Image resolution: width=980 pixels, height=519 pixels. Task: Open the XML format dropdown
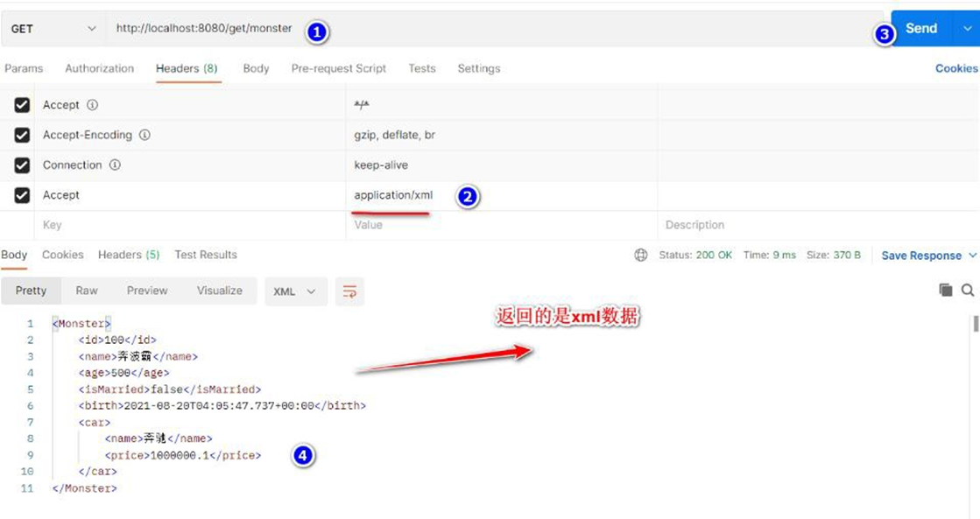pos(295,291)
